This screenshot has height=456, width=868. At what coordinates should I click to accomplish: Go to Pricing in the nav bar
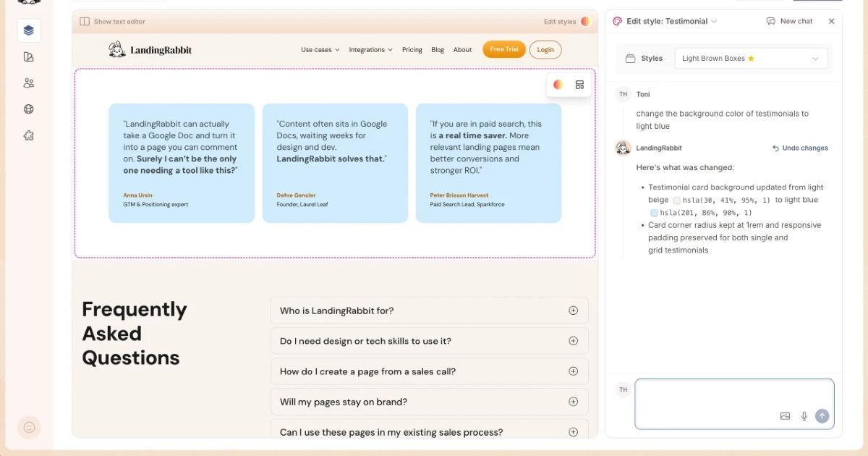tap(412, 50)
